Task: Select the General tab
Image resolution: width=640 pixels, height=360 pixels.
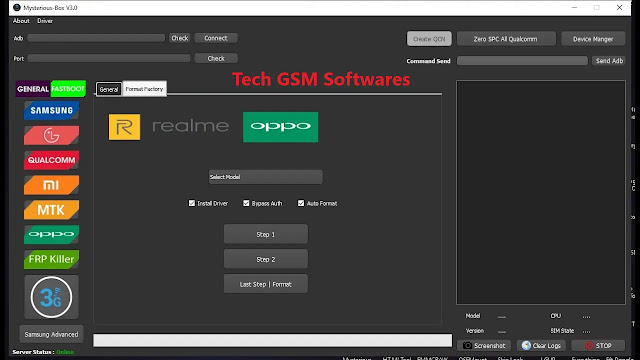Action: coord(109,89)
